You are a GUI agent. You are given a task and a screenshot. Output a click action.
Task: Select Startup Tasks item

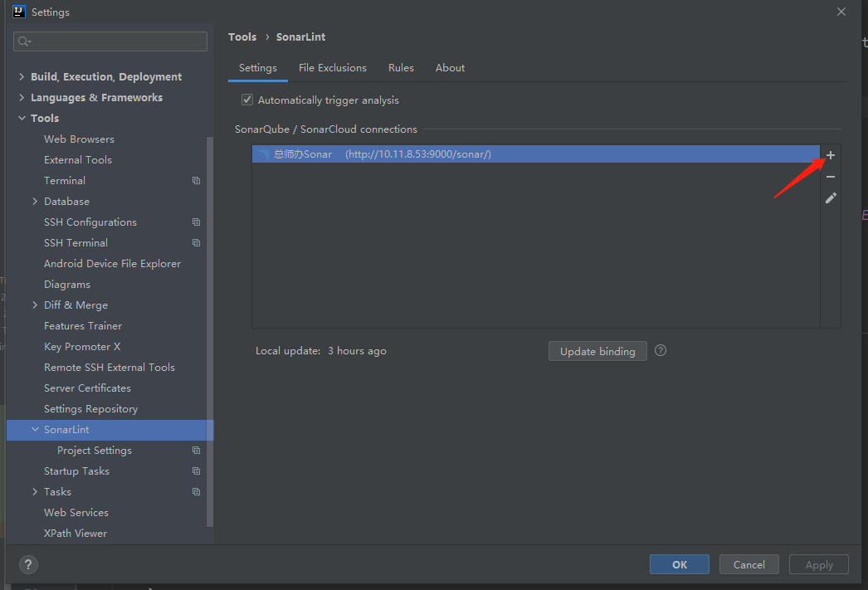[x=76, y=471]
